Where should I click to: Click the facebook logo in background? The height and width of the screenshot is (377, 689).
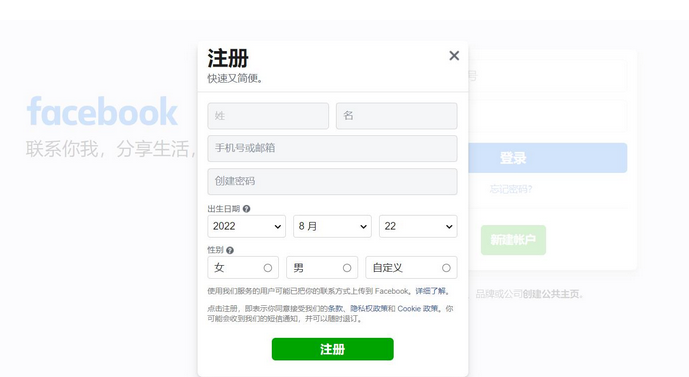point(102,111)
